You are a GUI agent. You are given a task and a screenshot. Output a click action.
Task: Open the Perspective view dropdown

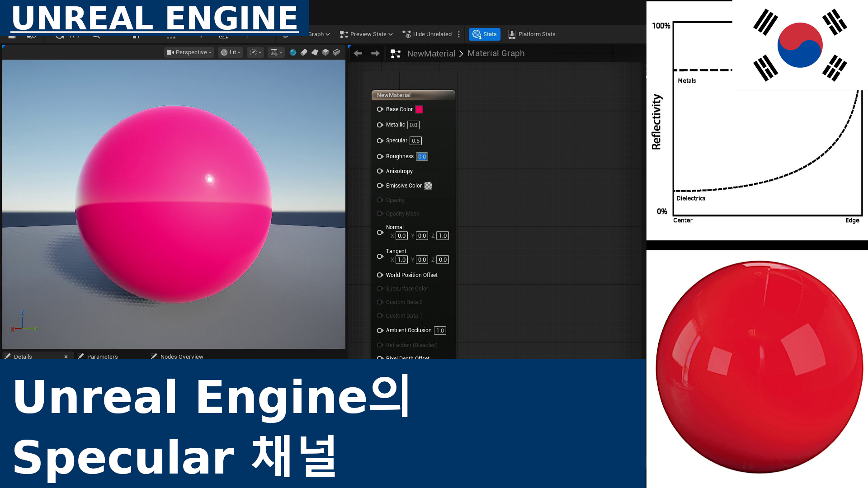189,52
